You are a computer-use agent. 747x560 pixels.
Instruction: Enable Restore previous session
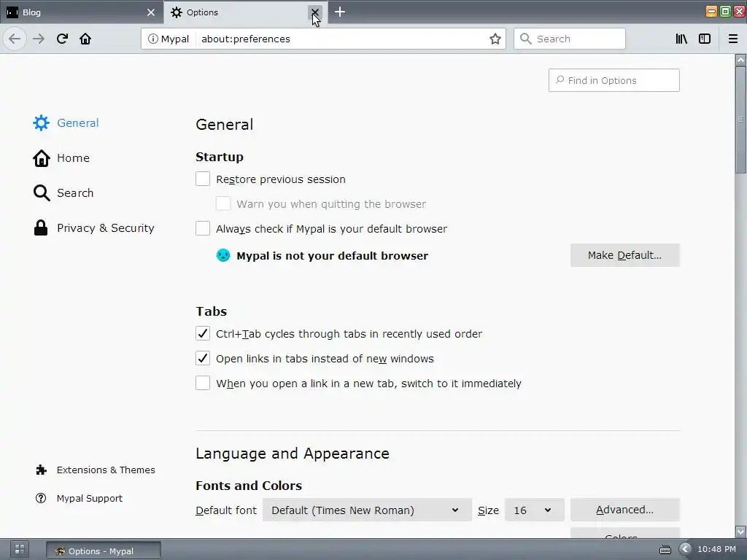click(x=203, y=179)
